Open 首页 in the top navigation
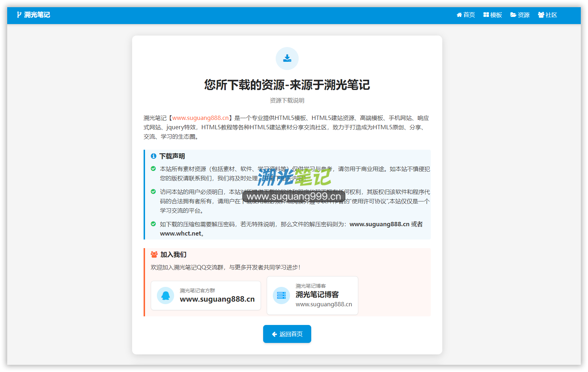The height and width of the screenshot is (372, 588). (466, 15)
